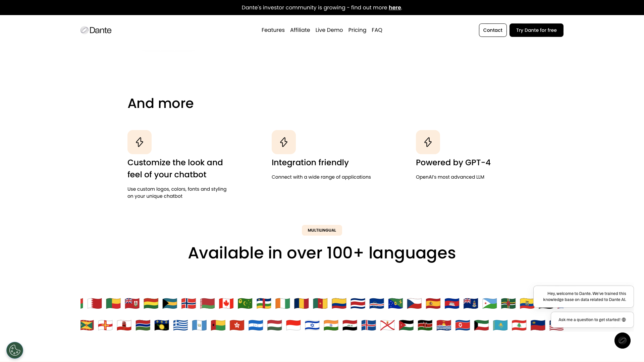Click the Colombia flag
Viewport: 644px width, 362px height.
[339, 303]
